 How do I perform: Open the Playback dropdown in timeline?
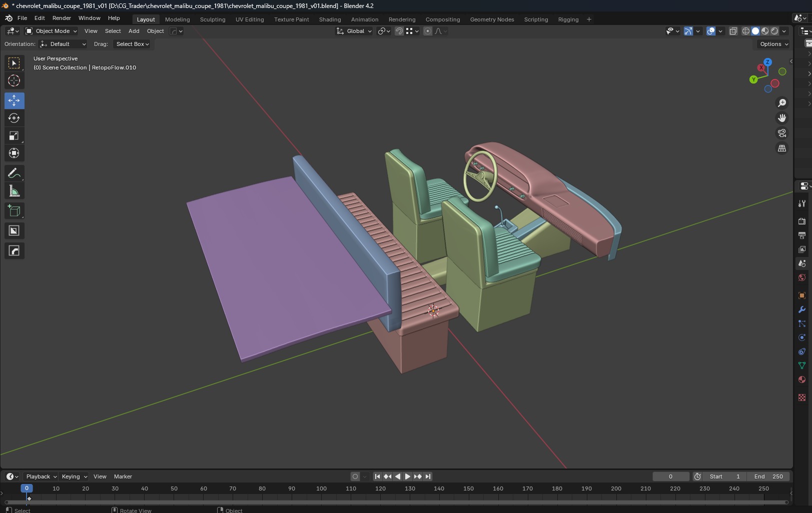coord(41,476)
